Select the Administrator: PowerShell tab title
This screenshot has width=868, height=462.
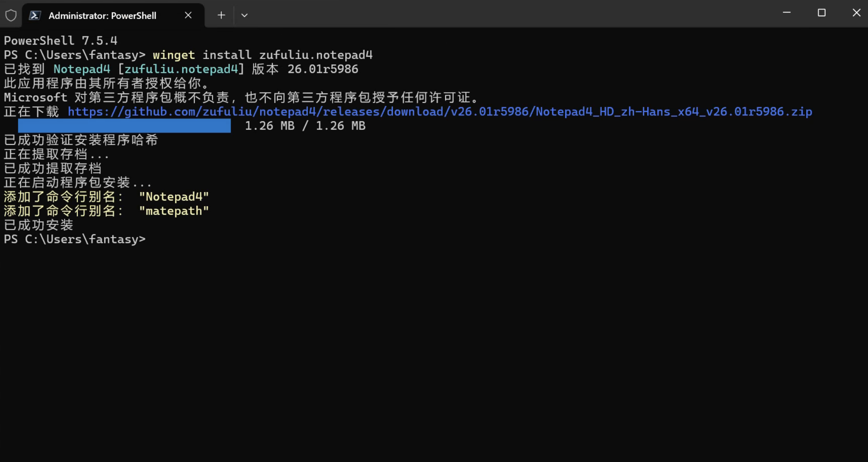(x=102, y=16)
